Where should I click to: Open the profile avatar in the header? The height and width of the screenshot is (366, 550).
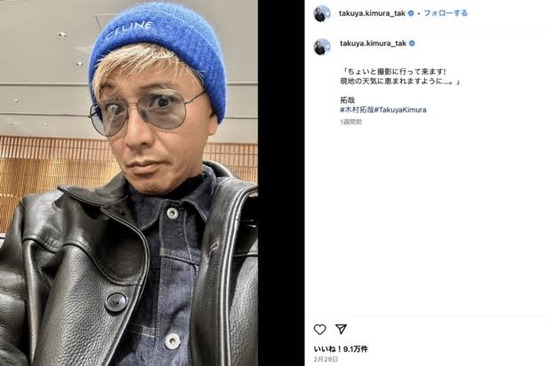click(322, 14)
